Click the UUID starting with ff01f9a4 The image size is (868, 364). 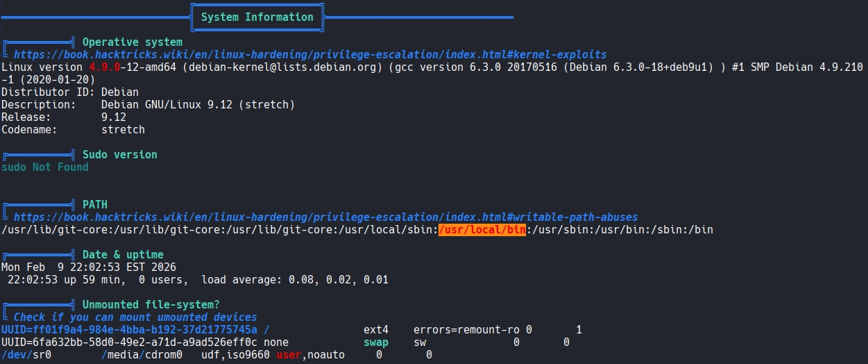point(129,329)
